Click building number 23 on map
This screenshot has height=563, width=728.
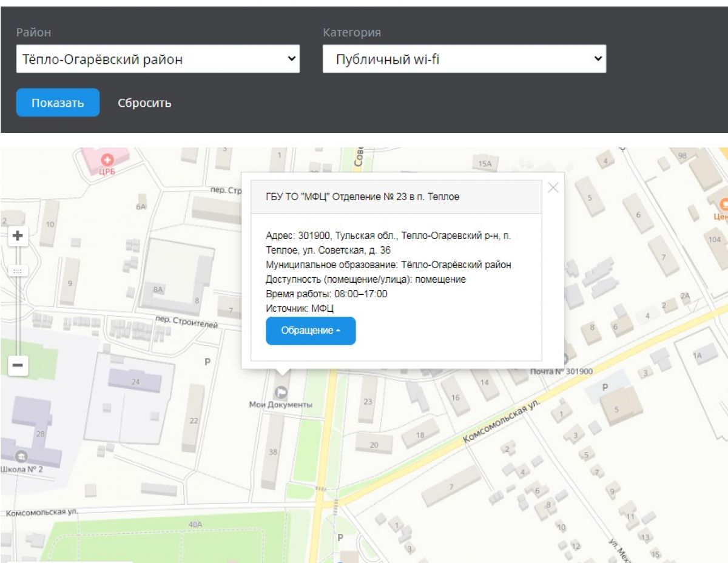[368, 401]
